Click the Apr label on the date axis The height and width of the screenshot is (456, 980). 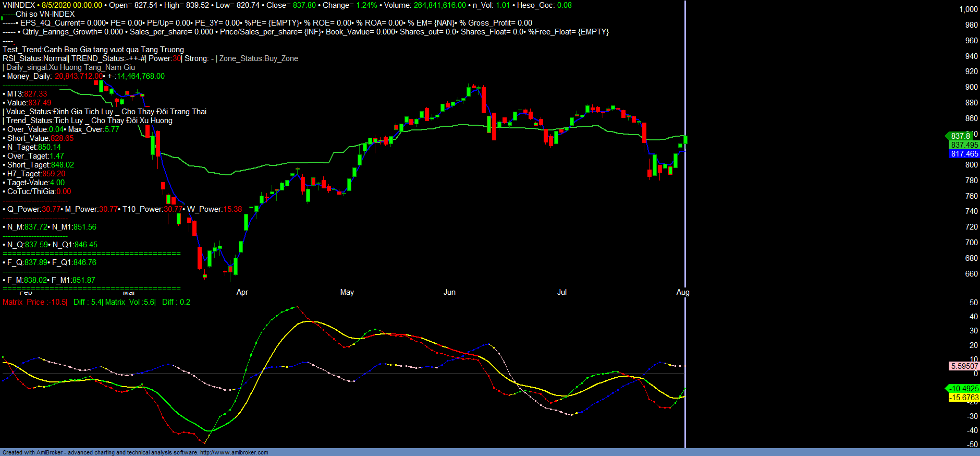242,292
